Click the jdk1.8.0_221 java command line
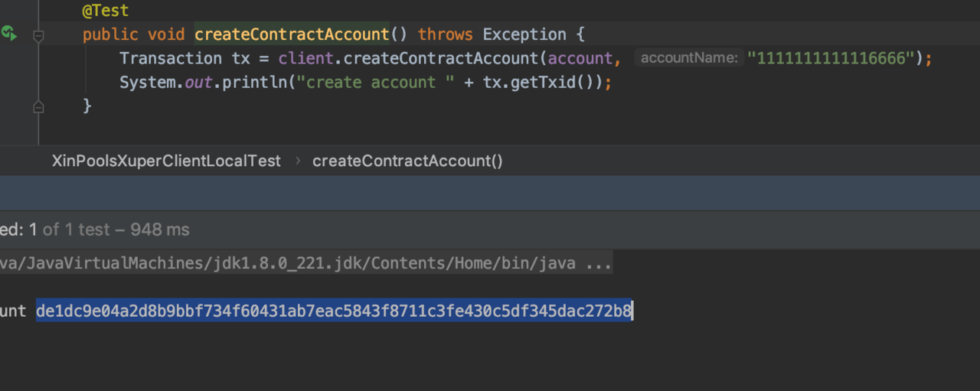This screenshot has height=391, width=980. pyautogui.click(x=306, y=263)
